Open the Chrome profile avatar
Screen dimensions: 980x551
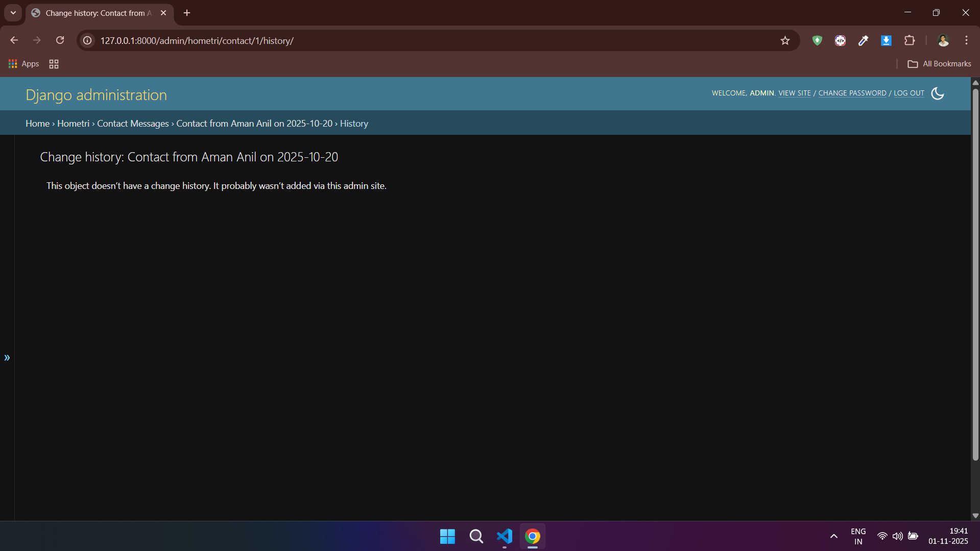point(943,40)
